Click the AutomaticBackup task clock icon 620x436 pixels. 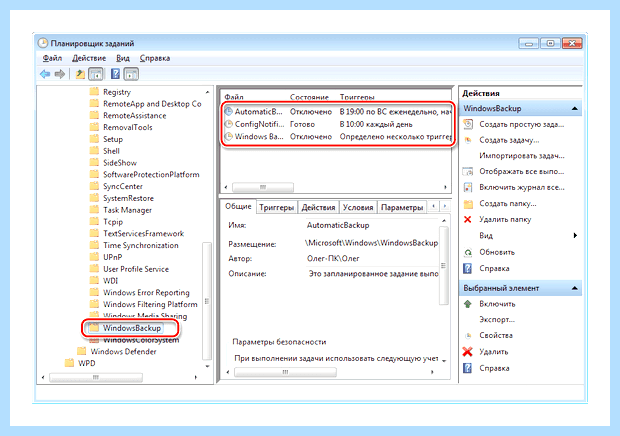coord(229,111)
